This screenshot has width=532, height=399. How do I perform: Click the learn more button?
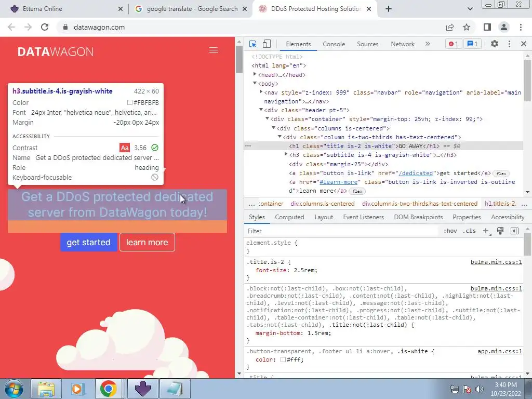[147, 242]
